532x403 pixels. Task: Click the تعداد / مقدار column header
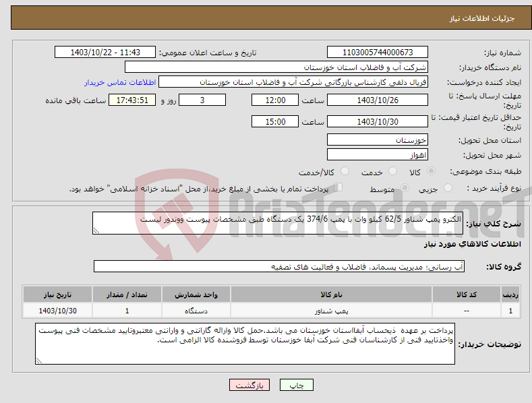click(127, 294)
